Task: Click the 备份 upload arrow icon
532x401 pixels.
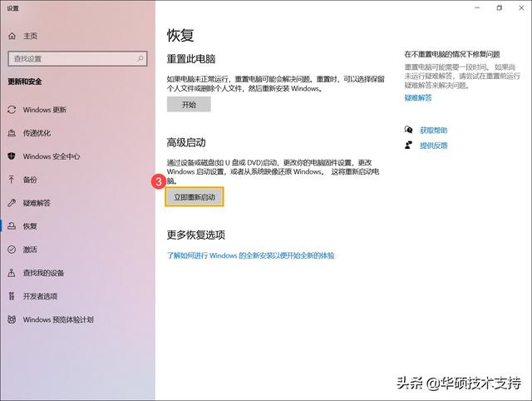Action: coord(12,180)
